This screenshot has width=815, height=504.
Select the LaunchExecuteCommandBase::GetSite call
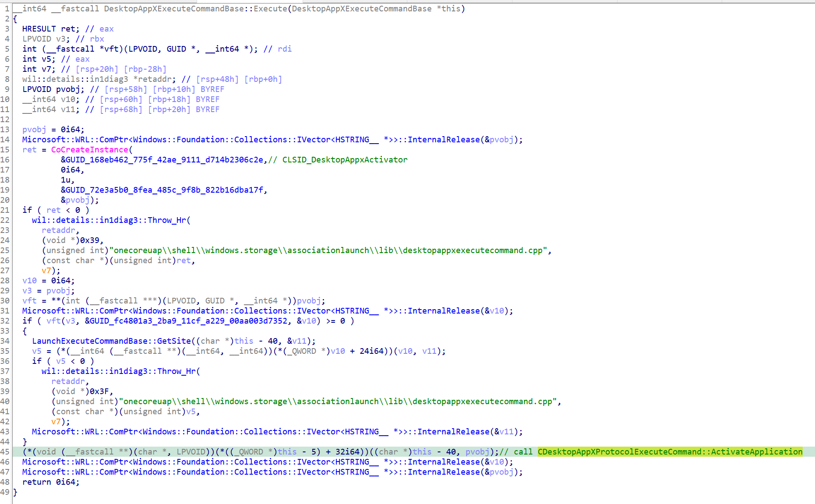pyautogui.click(x=112, y=341)
